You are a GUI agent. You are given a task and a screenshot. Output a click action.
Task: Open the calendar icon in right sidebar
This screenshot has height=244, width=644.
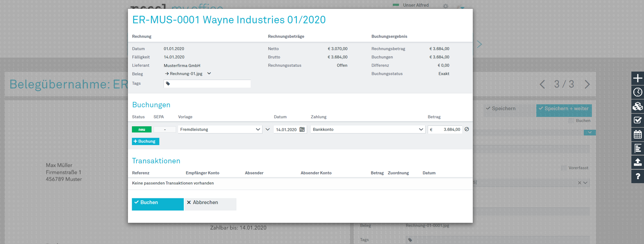638,134
